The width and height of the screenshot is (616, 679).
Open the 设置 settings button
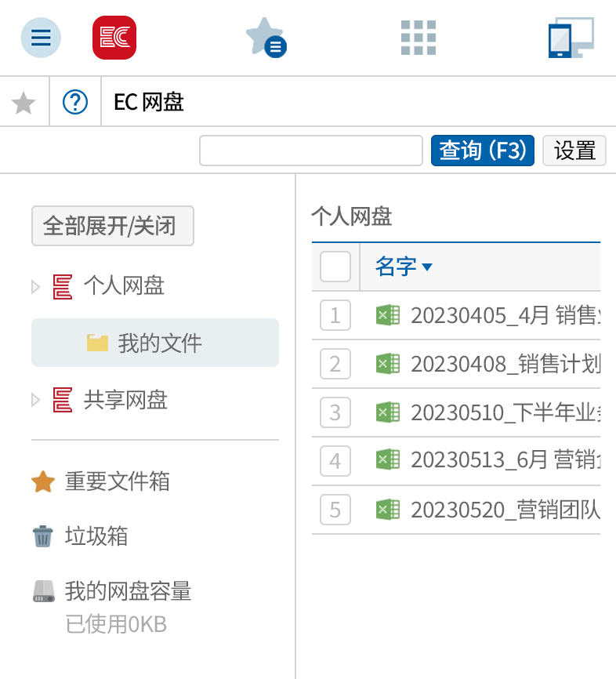pos(574,151)
